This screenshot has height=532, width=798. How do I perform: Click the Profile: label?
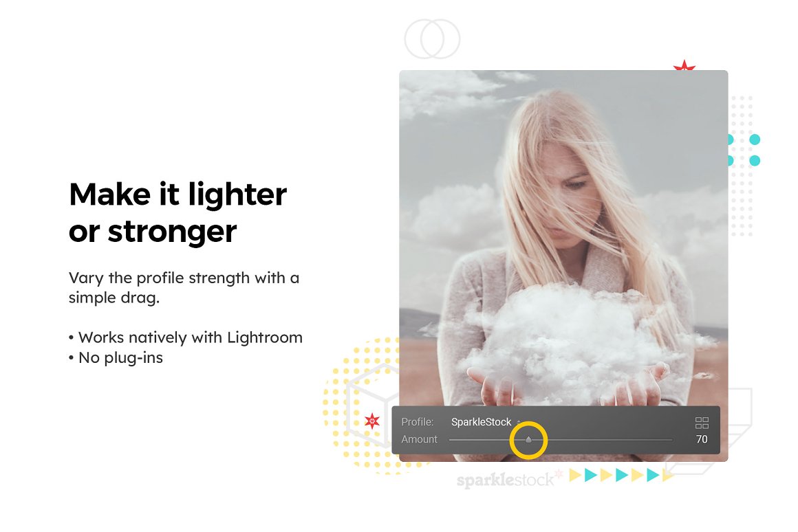point(418,421)
